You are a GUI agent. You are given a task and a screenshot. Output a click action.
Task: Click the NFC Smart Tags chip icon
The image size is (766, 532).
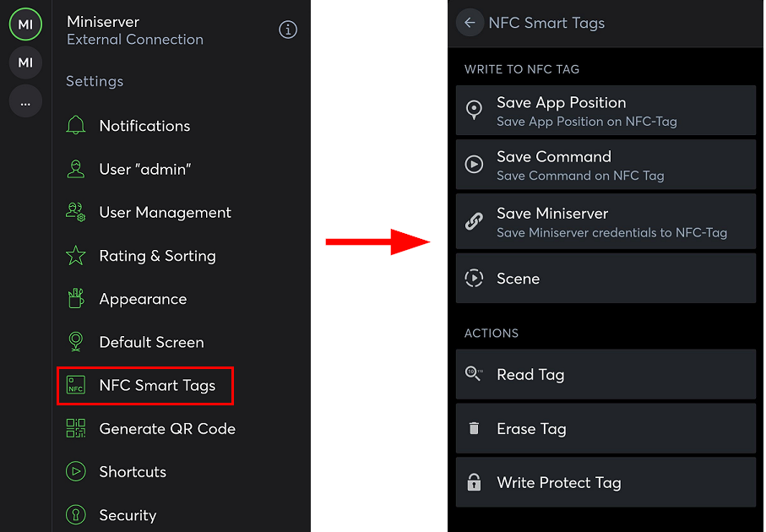tap(76, 386)
